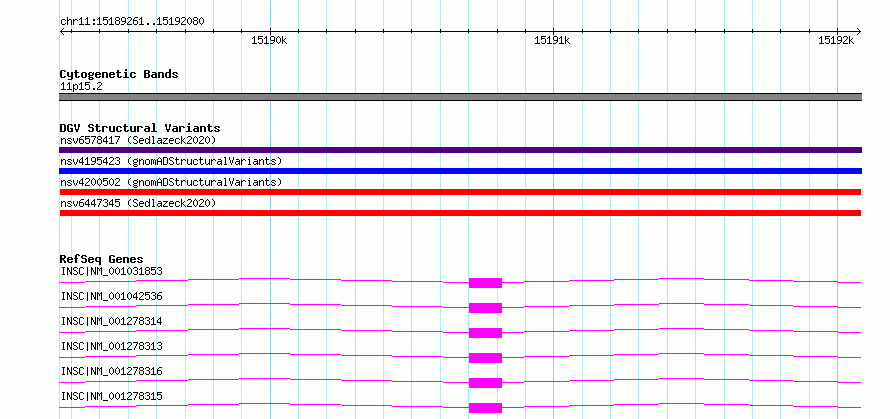Click the blue nsv4195423 variant bar
This screenshot has width=890, height=419.
pyautogui.click(x=460, y=171)
